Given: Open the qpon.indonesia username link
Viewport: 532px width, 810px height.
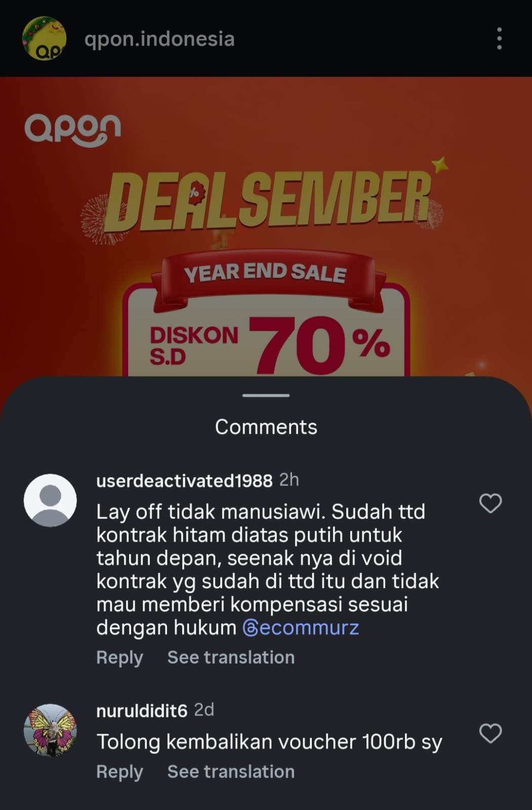Looking at the screenshot, I should [x=159, y=39].
